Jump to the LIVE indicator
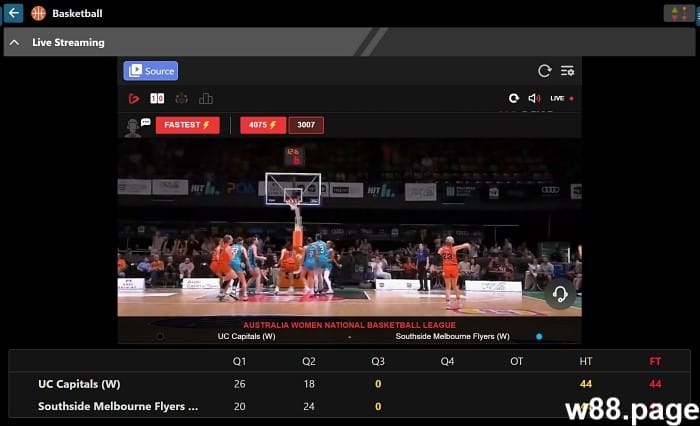 pos(562,98)
